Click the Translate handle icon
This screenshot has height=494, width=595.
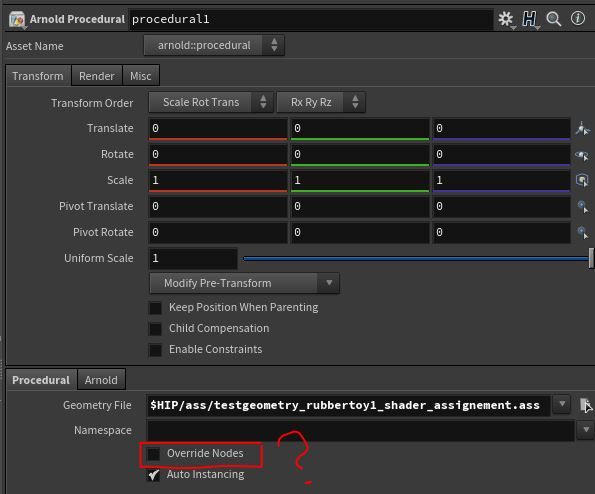pos(582,129)
